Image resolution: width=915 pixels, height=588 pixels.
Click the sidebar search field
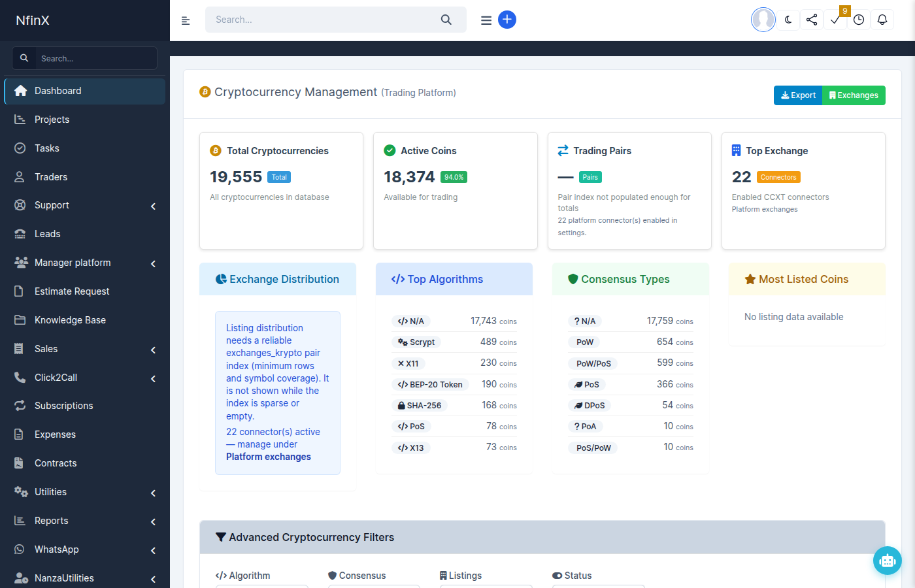coord(96,58)
